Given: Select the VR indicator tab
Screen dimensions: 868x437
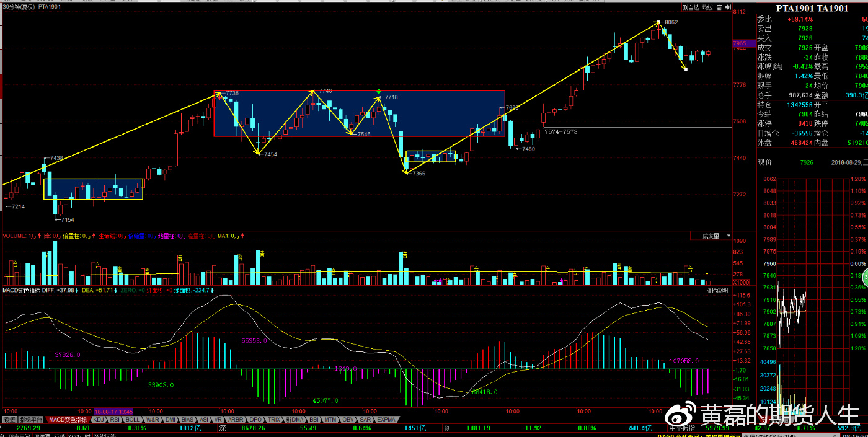Looking at the screenshot, I should pyautogui.click(x=218, y=420).
